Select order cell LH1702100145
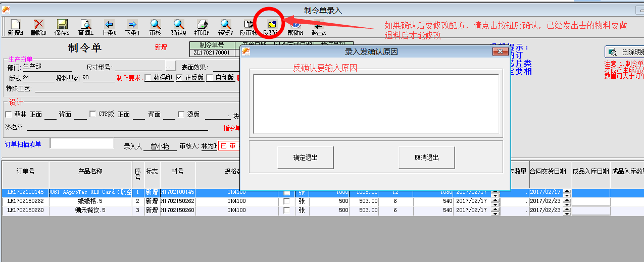 coord(25,193)
